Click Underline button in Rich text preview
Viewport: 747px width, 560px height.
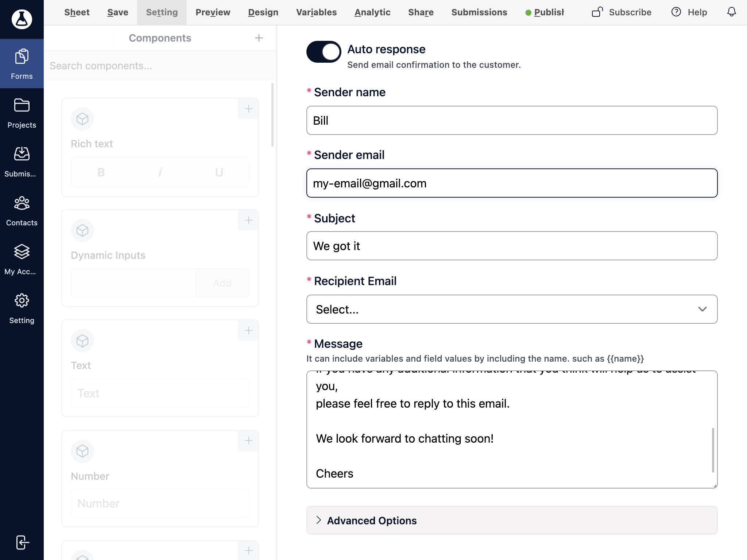click(x=219, y=172)
